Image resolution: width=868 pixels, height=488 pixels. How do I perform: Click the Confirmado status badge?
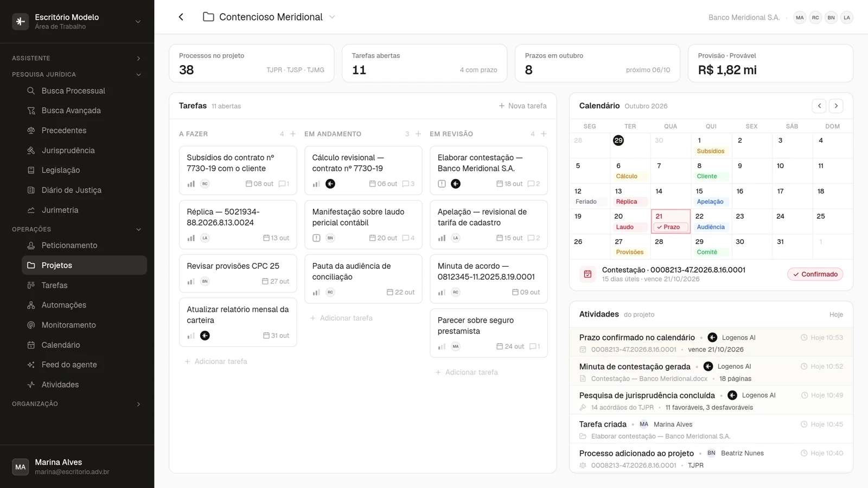coord(815,274)
